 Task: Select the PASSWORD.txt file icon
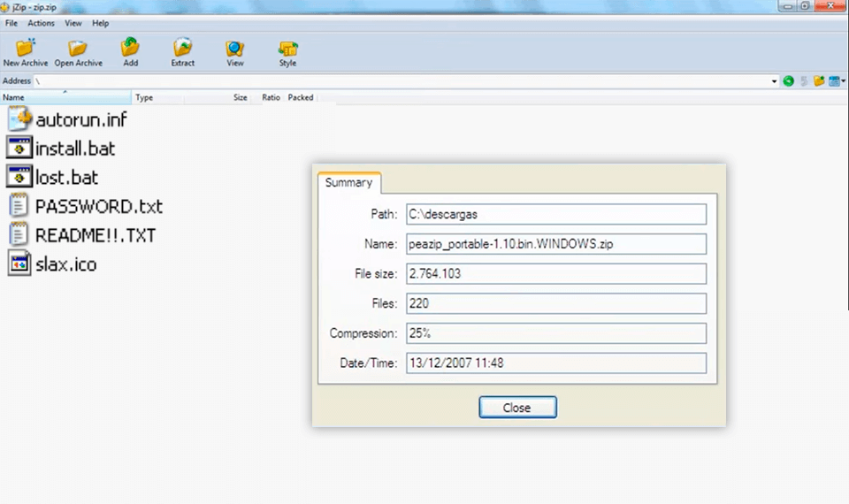pyautogui.click(x=19, y=206)
